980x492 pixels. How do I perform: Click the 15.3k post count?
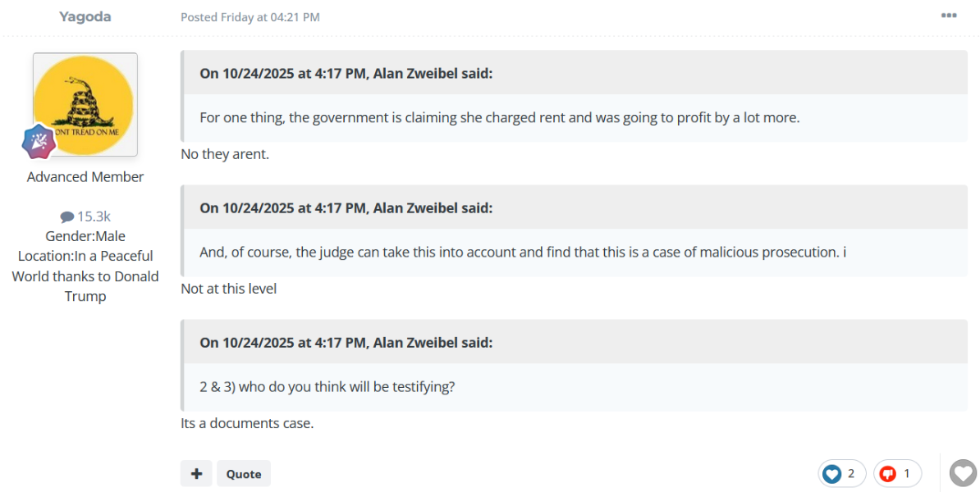tap(94, 216)
